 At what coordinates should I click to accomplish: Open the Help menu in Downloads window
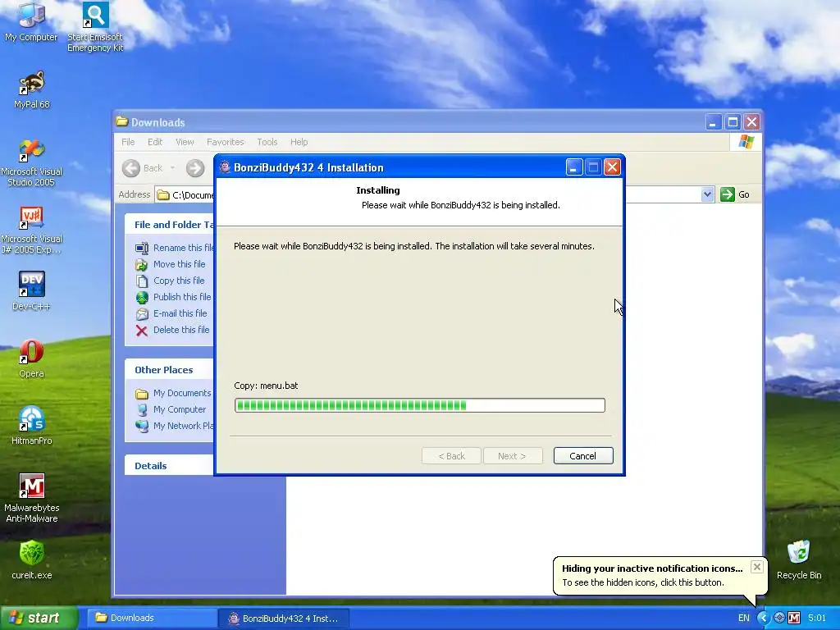tap(299, 142)
